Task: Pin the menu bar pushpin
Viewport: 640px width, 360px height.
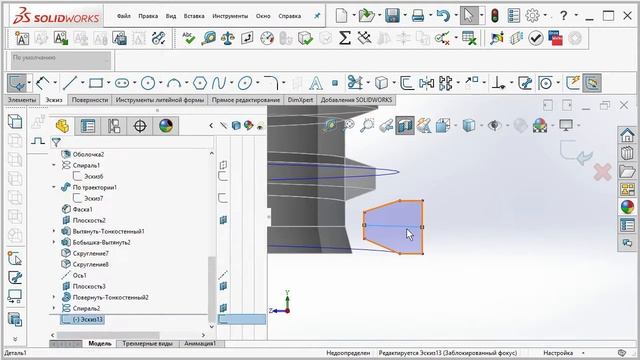Action: coord(317,16)
